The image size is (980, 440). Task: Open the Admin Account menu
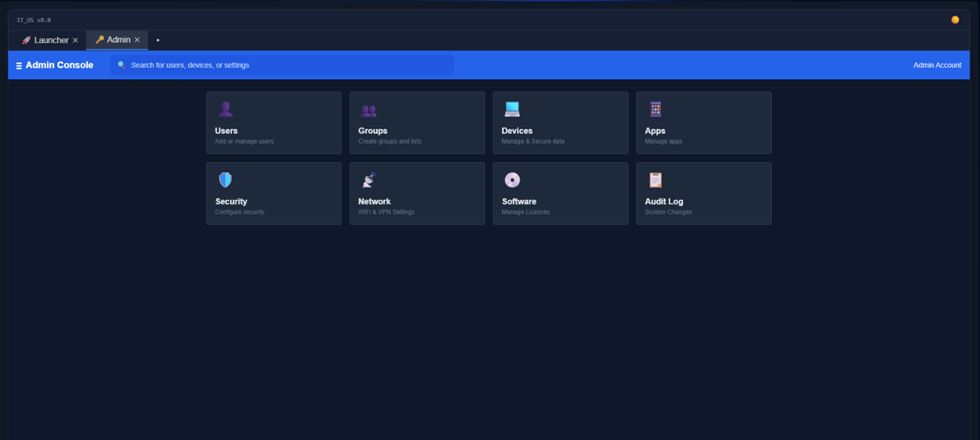click(x=937, y=65)
